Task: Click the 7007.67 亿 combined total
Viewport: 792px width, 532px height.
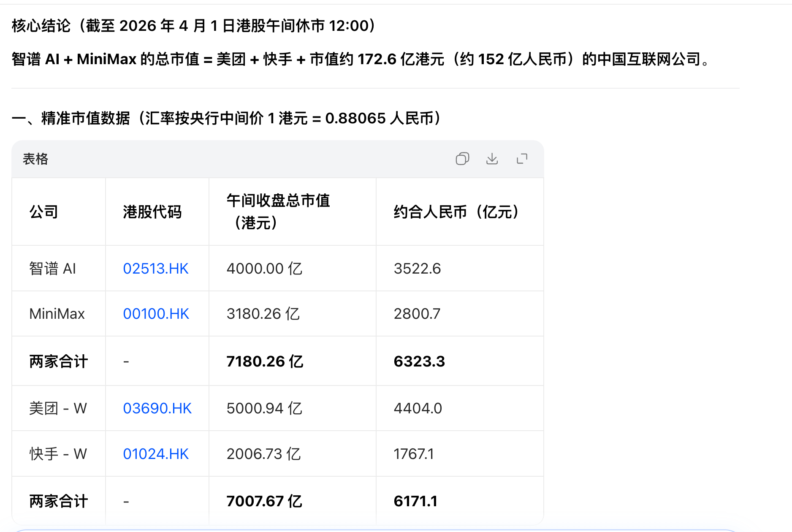Action: [x=264, y=501]
